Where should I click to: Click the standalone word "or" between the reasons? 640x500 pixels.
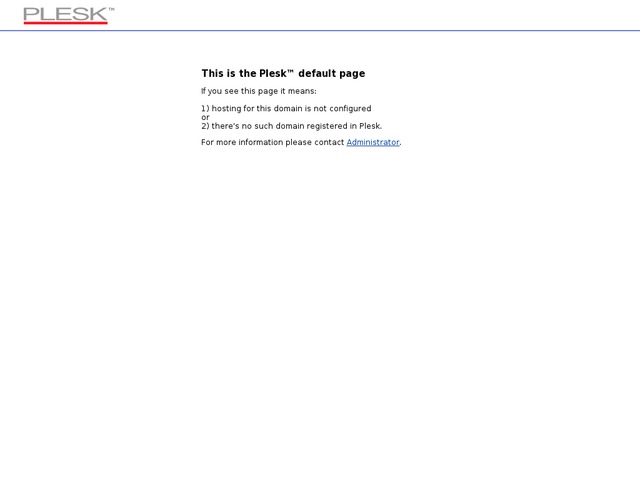[205, 117]
